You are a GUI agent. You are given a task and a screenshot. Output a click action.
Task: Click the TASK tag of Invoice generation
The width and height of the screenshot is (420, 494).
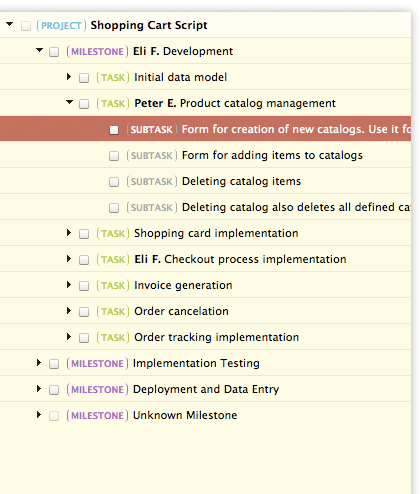tap(113, 286)
